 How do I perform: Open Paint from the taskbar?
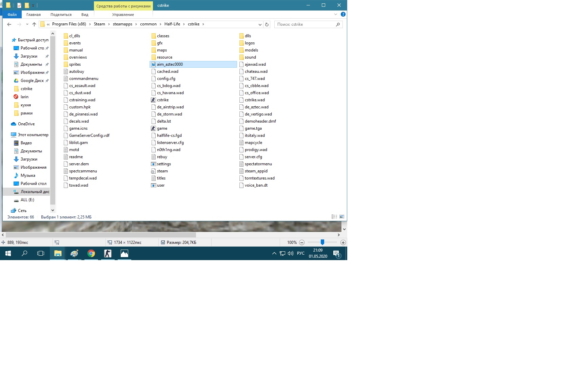[x=74, y=253]
